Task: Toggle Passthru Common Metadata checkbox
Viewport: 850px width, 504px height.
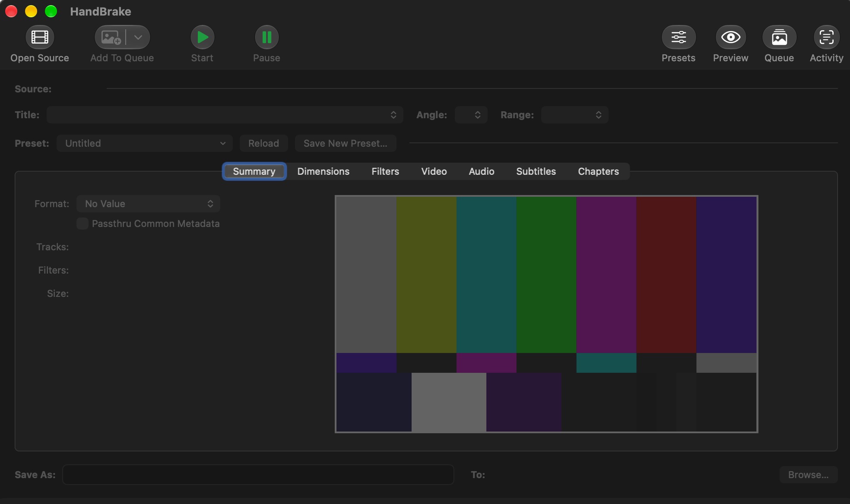Action: [x=82, y=224]
